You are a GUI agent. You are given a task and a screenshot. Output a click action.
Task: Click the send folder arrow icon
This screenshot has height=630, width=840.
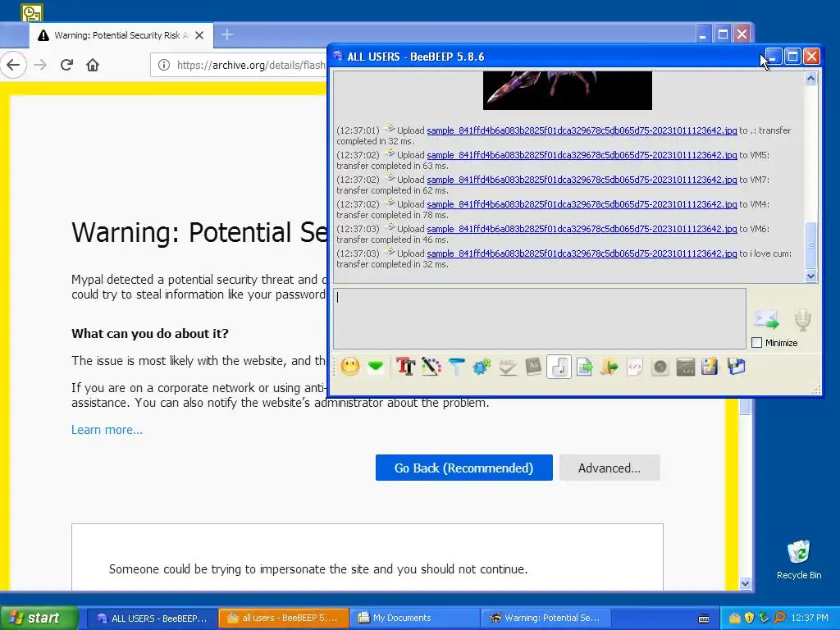609,367
